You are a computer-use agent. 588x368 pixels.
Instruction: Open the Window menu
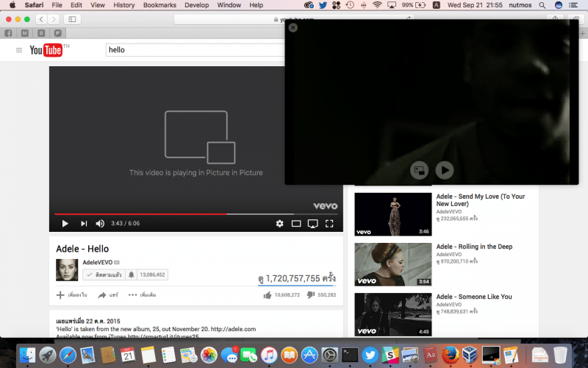229,5
